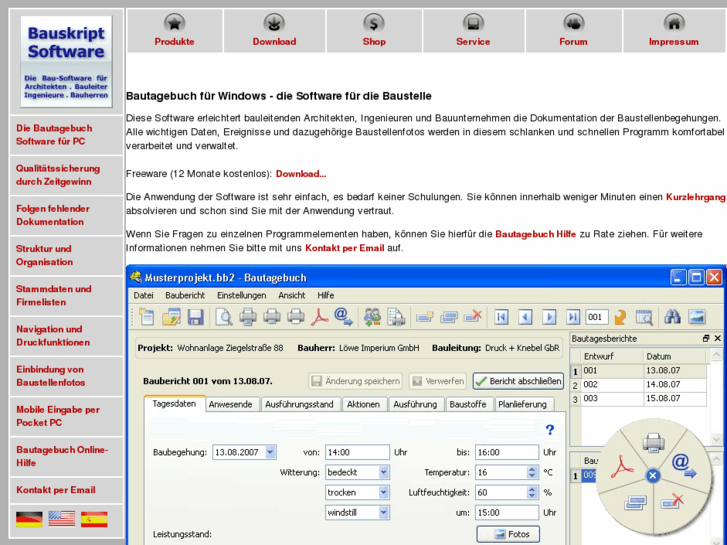Image resolution: width=727 pixels, height=545 pixels.
Task: Click the printer icon in the radial menu
Action: (x=653, y=442)
